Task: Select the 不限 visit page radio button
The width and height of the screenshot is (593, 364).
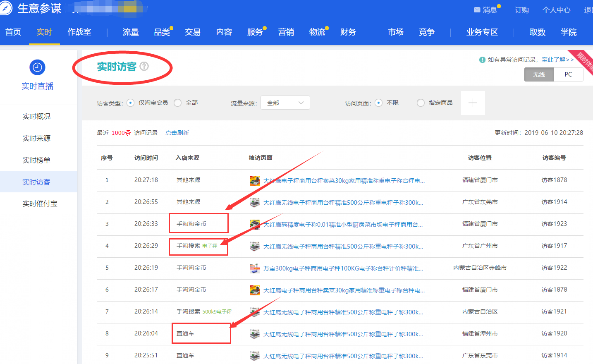Action: pos(378,103)
